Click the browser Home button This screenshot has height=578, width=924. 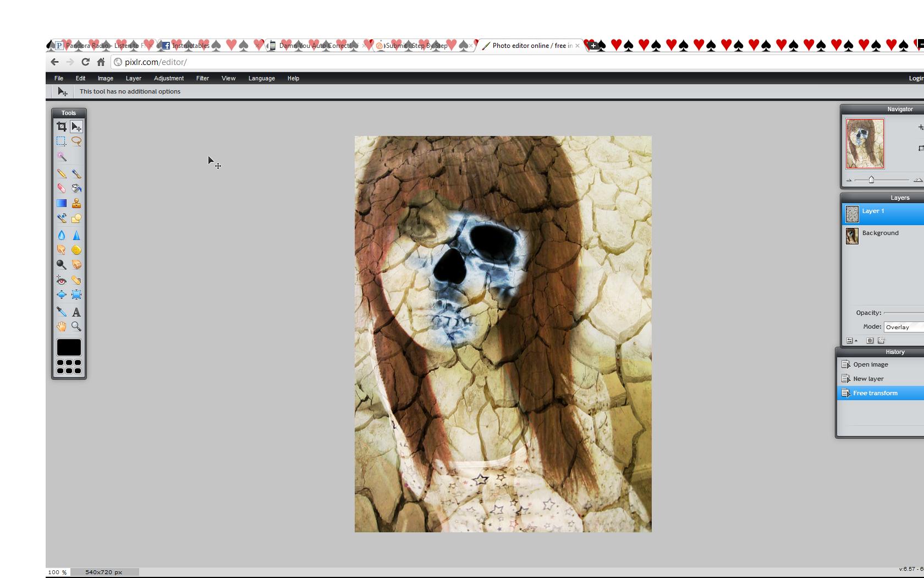point(101,62)
